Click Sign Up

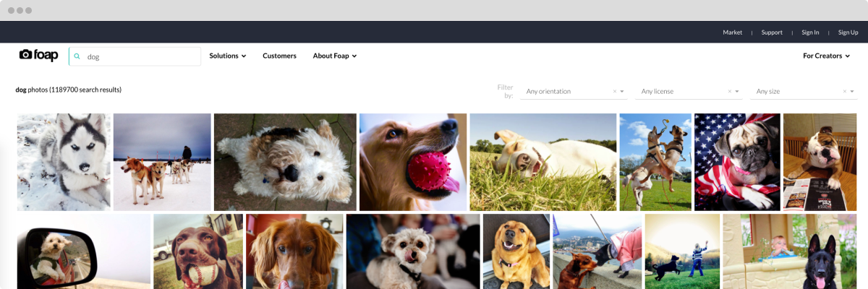click(848, 33)
